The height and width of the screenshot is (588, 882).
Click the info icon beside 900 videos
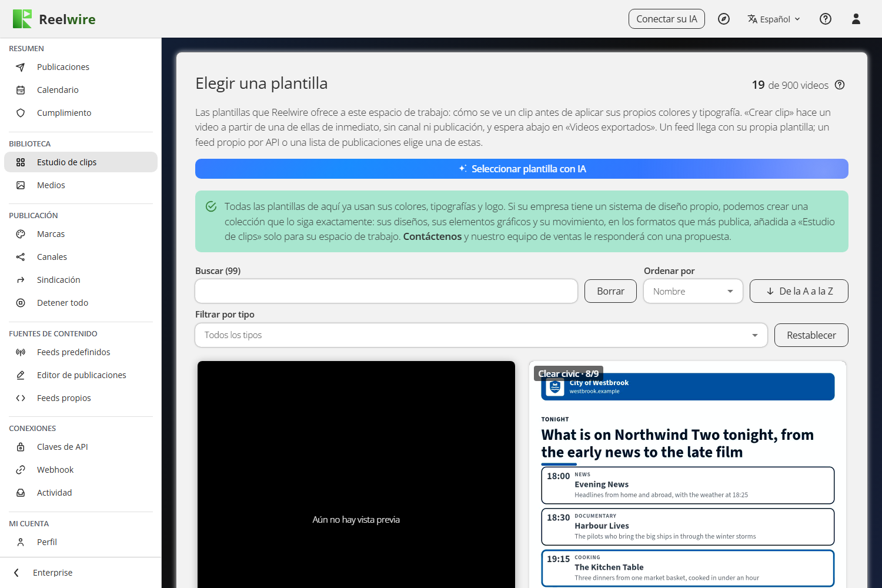(x=840, y=85)
